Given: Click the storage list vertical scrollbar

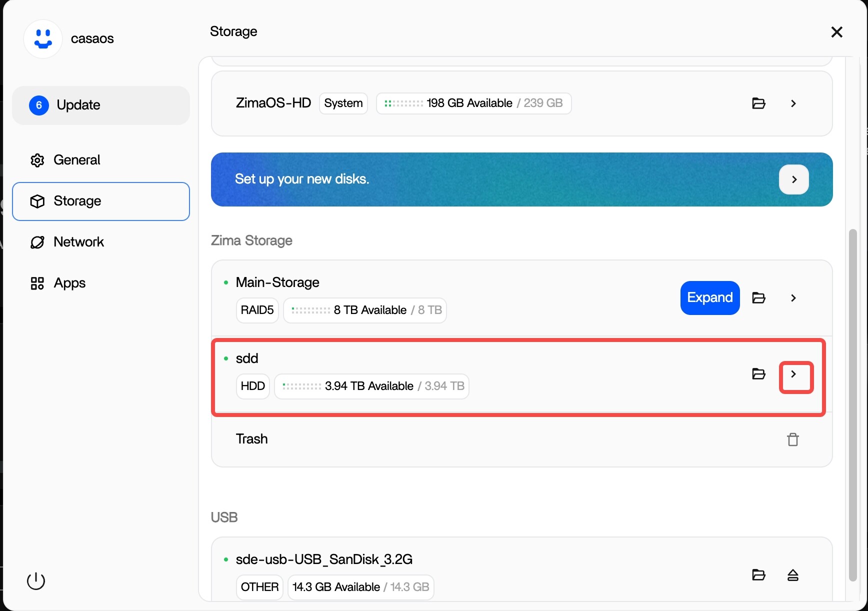Looking at the screenshot, I should [852, 405].
